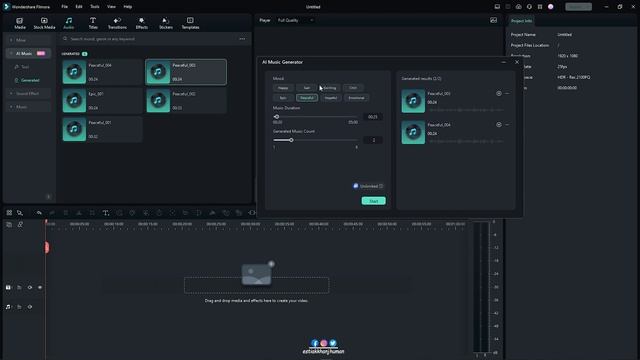
Task: Toggle video track visibility eye icon
Action: coord(40,287)
